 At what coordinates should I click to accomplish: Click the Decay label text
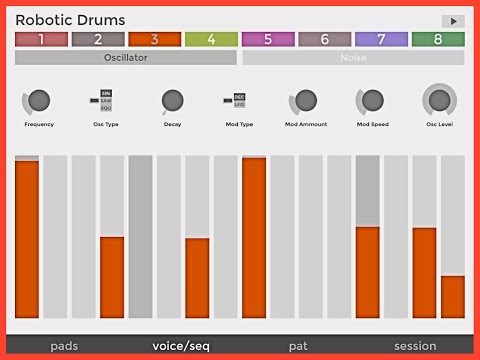coord(172,124)
